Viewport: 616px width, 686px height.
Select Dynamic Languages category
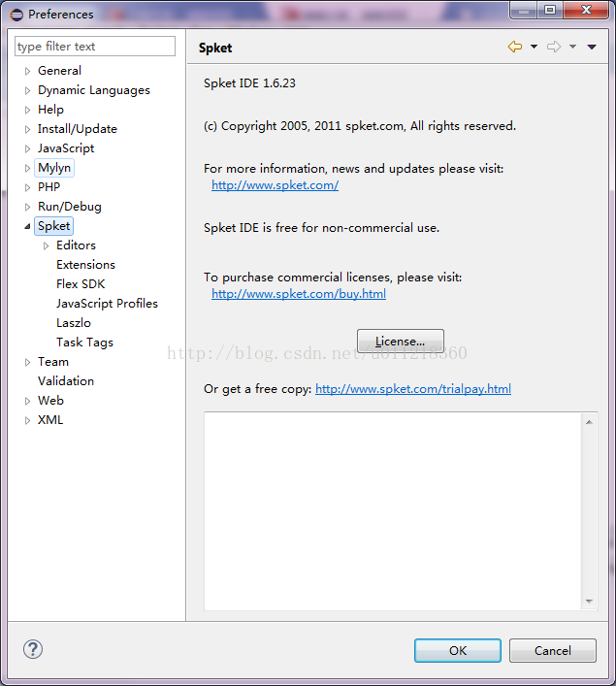tap(94, 90)
